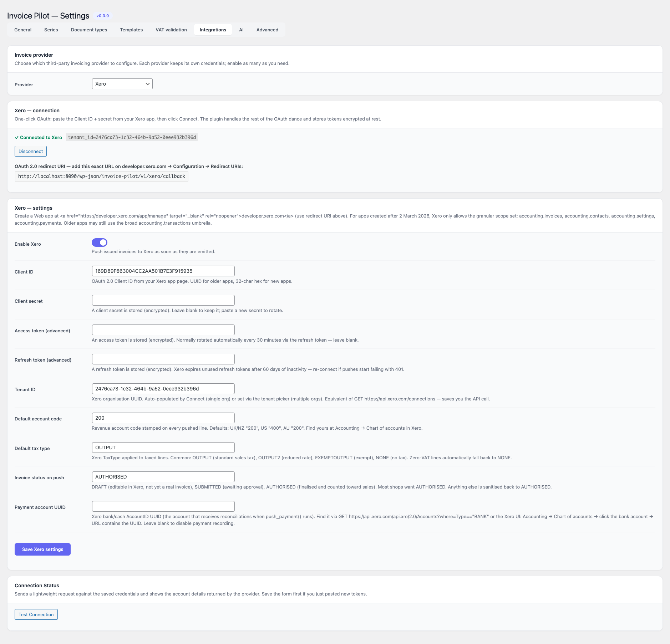The image size is (670, 644).
Task: Click the Invoice status on push label
Action: tap(39, 478)
